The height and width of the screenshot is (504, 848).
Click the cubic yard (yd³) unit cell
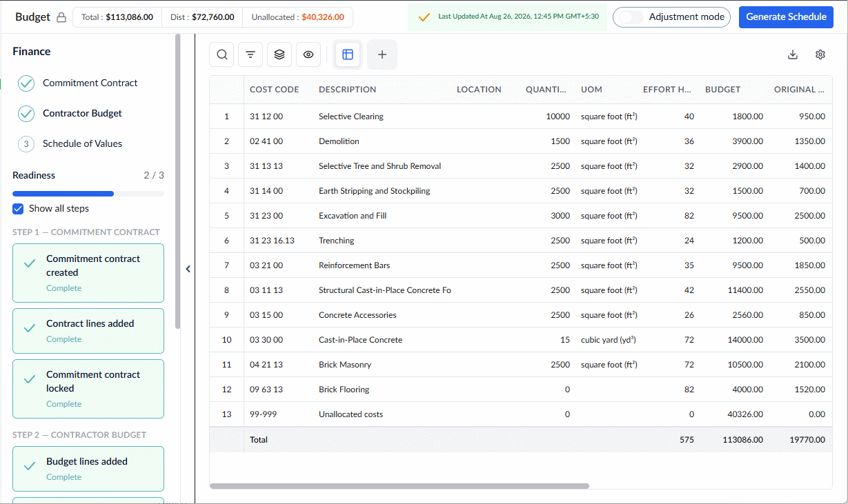[x=609, y=340]
